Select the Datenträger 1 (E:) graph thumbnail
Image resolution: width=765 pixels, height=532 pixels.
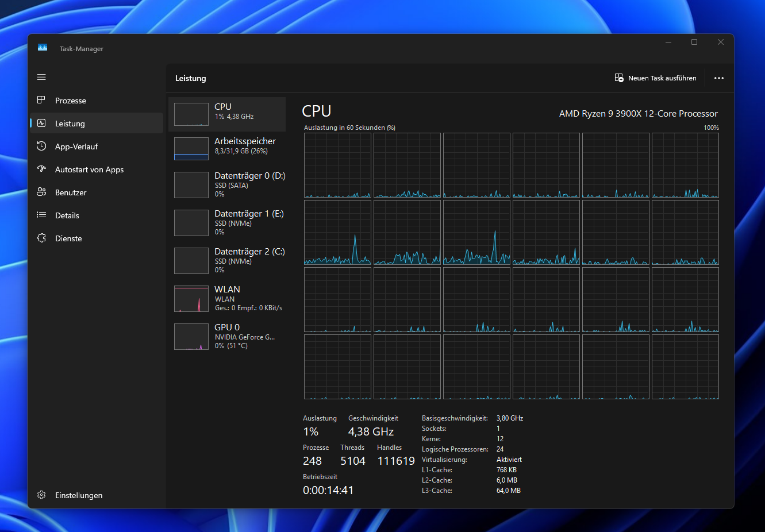click(x=191, y=223)
